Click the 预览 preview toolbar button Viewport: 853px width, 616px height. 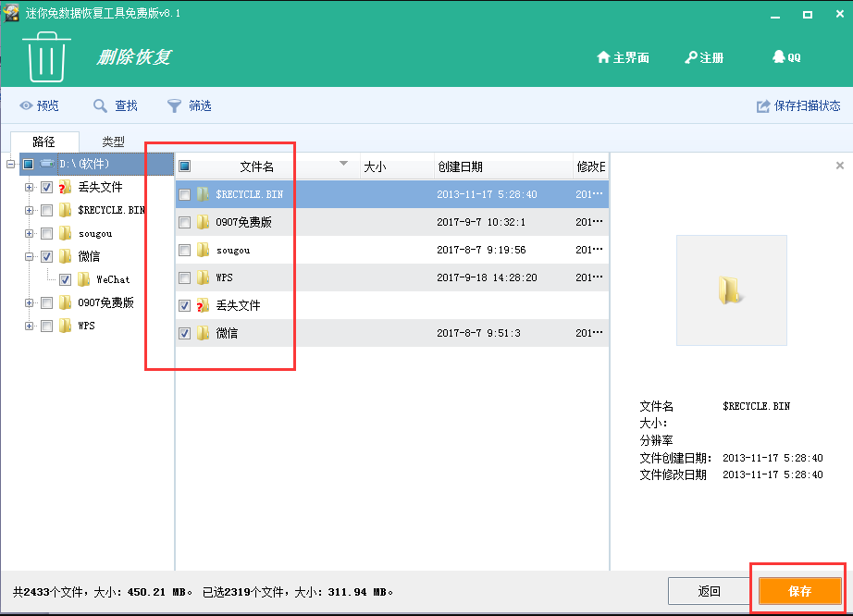coord(39,105)
